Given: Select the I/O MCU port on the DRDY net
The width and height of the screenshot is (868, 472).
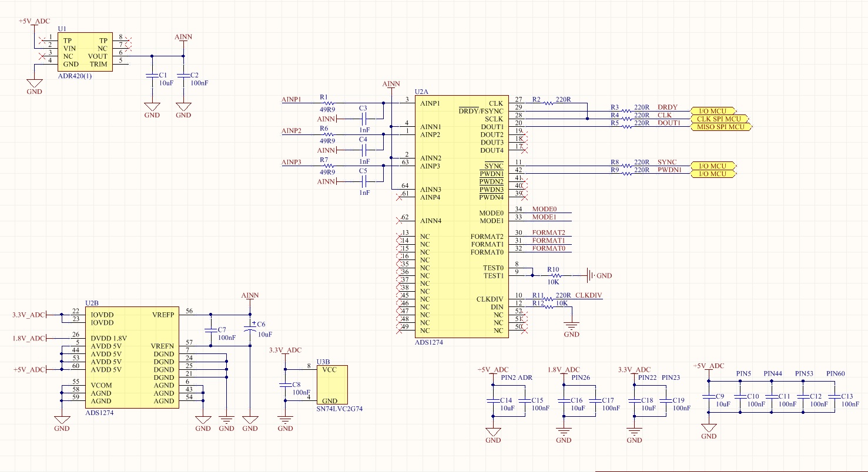Looking at the screenshot, I should [713, 111].
